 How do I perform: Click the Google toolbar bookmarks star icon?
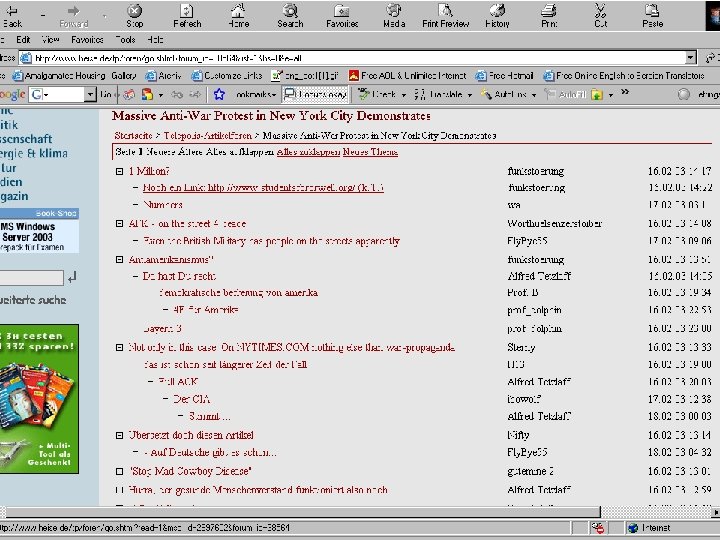tap(219, 94)
